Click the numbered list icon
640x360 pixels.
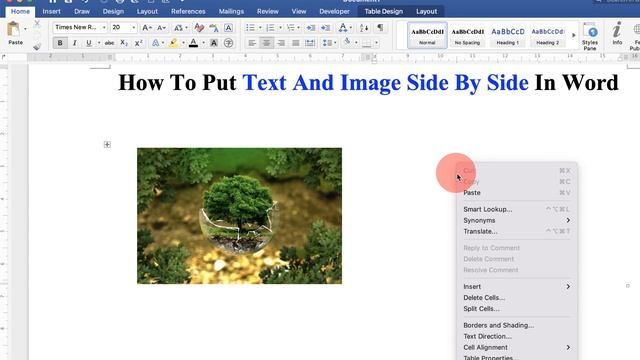tap(270, 28)
